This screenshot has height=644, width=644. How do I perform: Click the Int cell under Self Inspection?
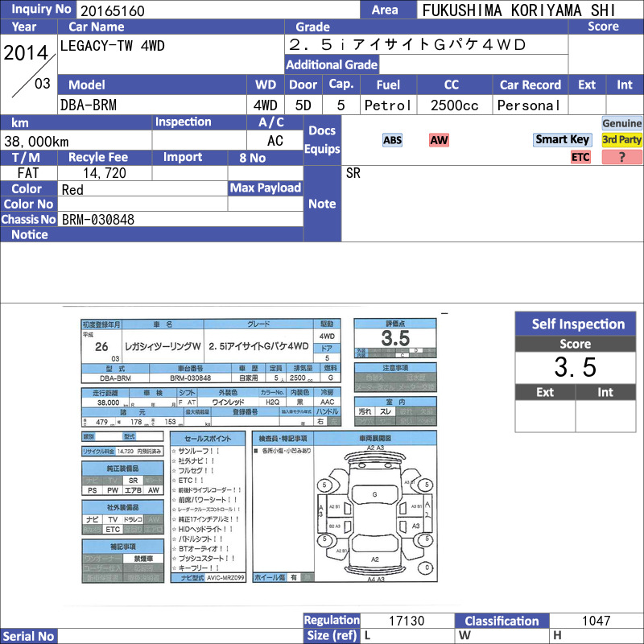605,416
